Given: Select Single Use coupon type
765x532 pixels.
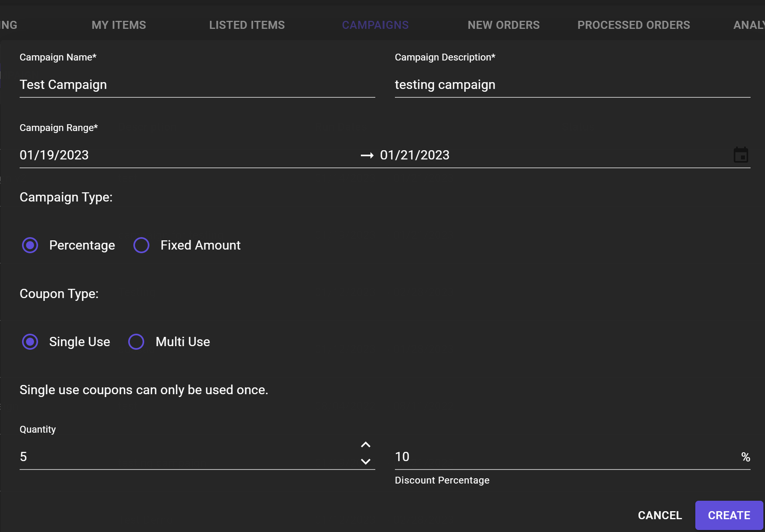Looking at the screenshot, I should pyautogui.click(x=30, y=342).
